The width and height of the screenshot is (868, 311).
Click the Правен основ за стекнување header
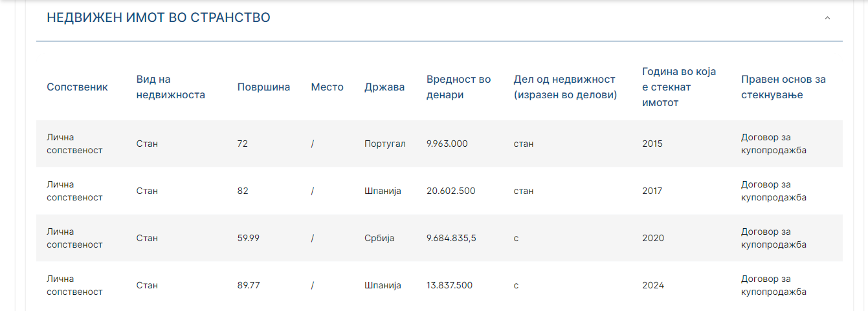[783, 87]
